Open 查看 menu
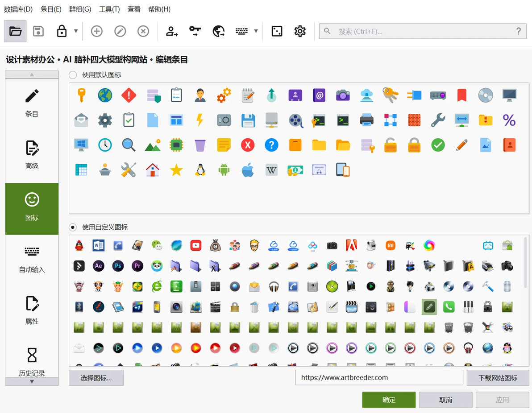 point(134,9)
